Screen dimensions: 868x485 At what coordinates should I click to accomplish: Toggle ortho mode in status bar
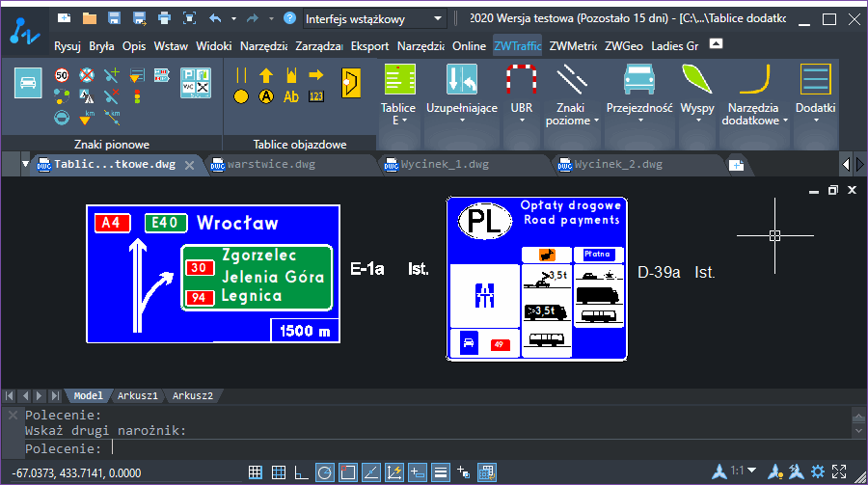tap(301, 472)
